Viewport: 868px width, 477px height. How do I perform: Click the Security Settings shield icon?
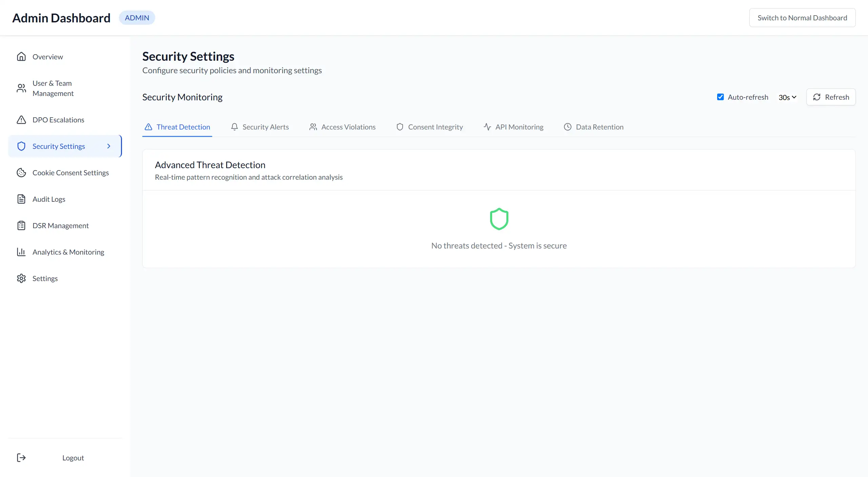click(21, 146)
